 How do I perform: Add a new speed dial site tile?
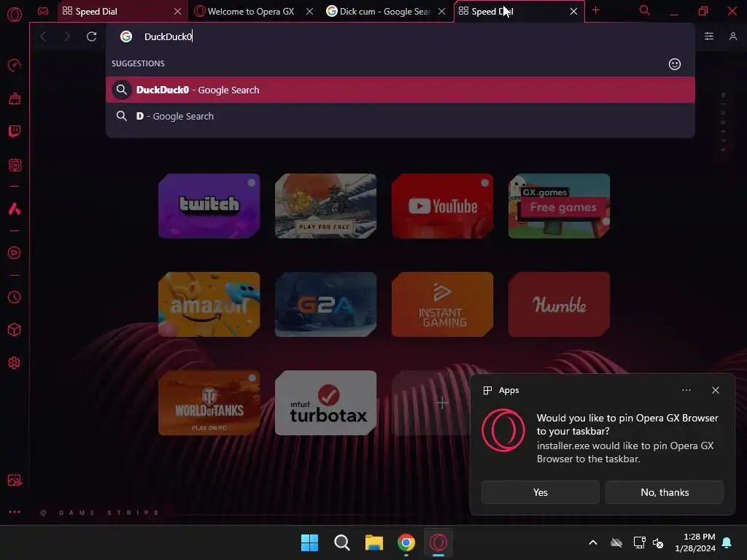point(442,402)
